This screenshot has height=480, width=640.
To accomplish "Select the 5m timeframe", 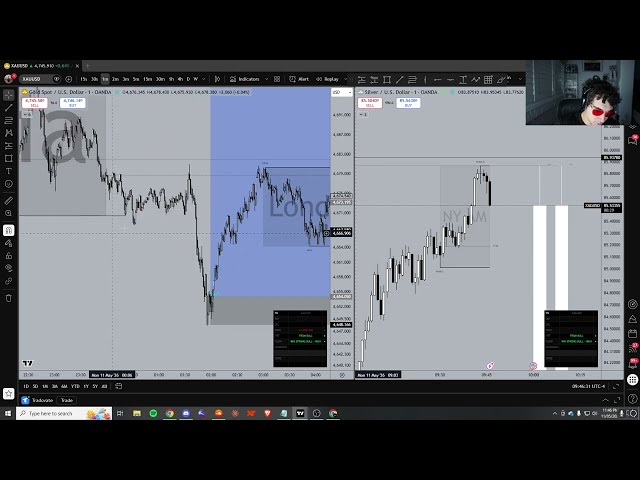I will [x=136, y=79].
